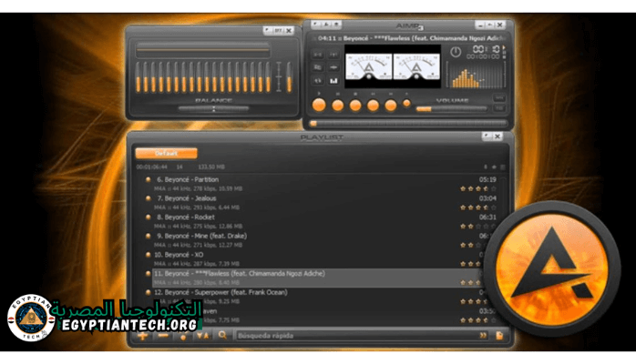Viewport: 636px width, 364px height.
Task: Click the middle small icon in the playlist header row
Action: coord(494,167)
